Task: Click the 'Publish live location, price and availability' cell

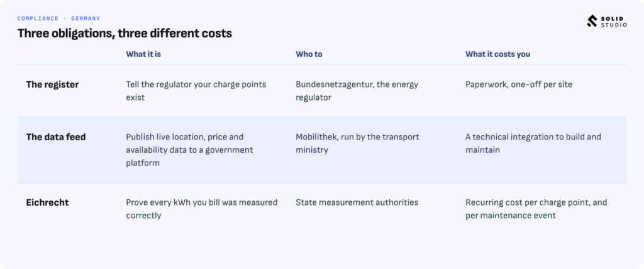Action: click(x=189, y=150)
